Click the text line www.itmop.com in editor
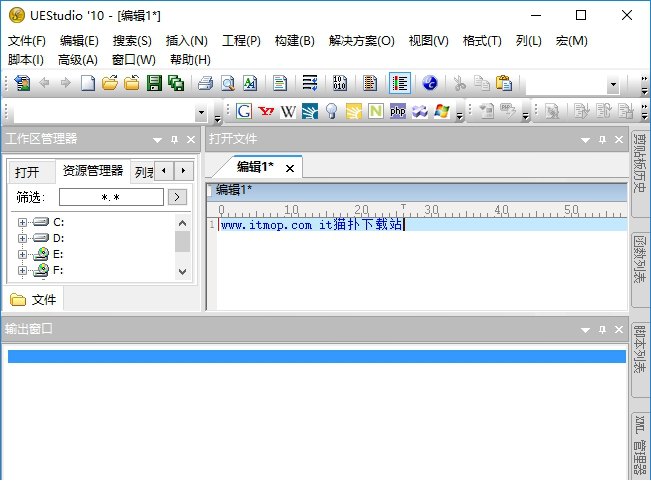 click(312, 225)
